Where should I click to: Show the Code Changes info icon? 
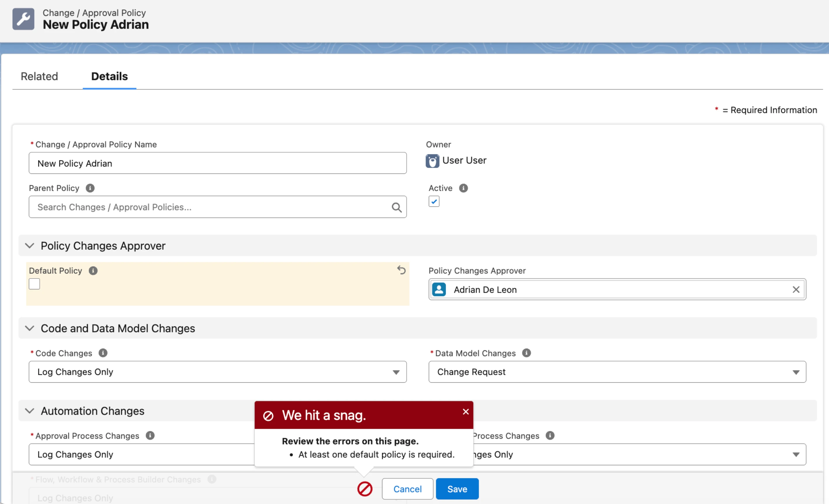point(103,353)
